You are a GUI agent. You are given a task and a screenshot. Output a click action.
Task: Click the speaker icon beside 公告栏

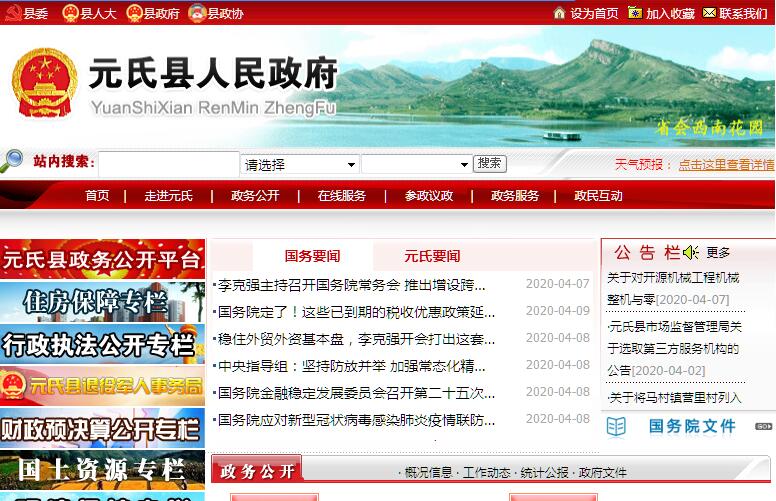pyautogui.click(x=691, y=252)
